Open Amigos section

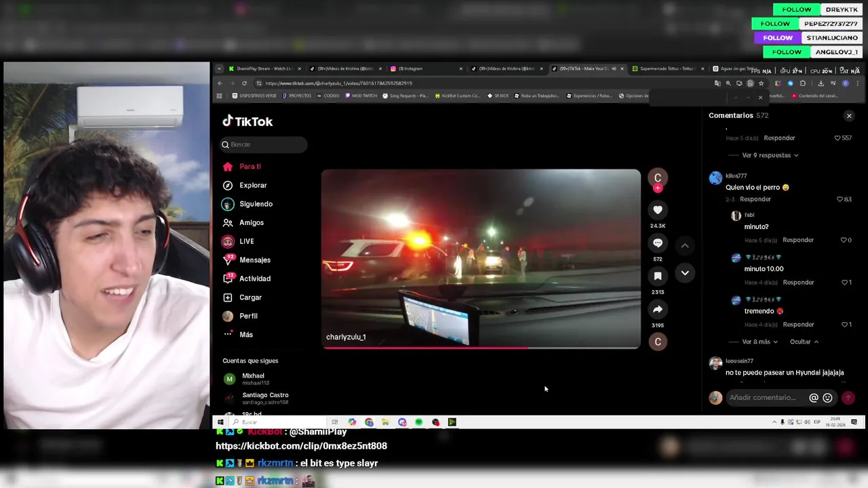point(243,222)
